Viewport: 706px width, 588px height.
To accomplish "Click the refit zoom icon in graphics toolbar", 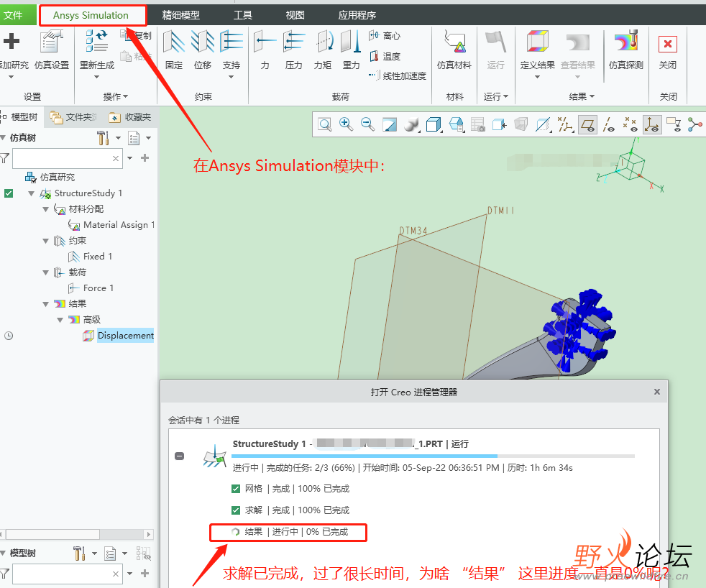I will 325,124.
